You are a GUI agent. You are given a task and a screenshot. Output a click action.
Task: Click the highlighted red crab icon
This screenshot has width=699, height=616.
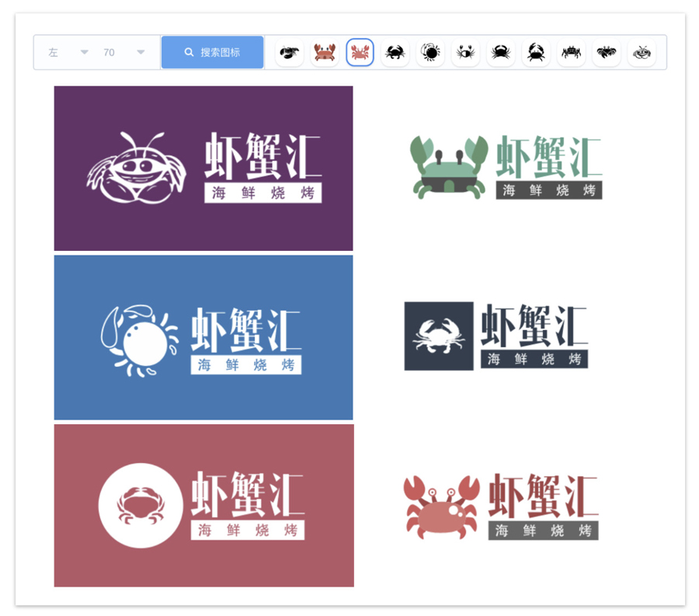(360, 53)
